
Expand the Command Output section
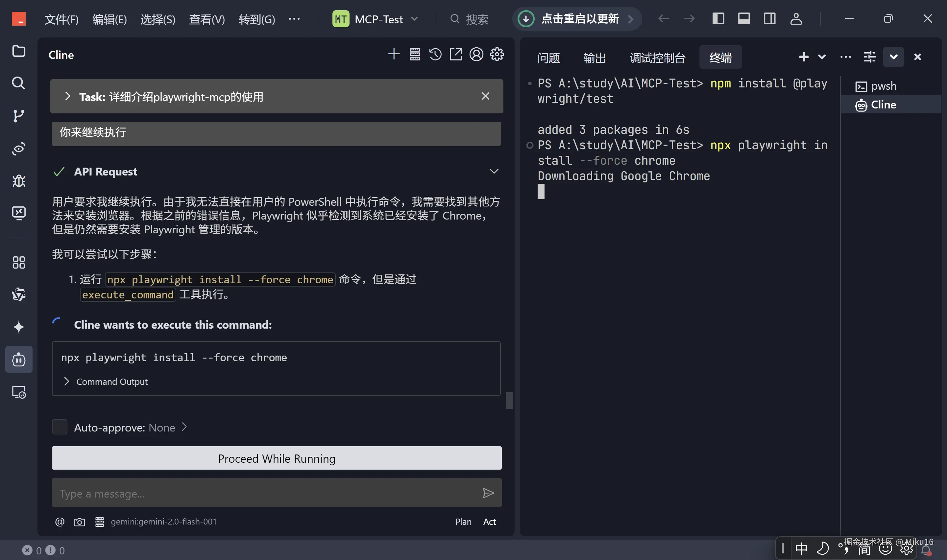tap(67, 382)
